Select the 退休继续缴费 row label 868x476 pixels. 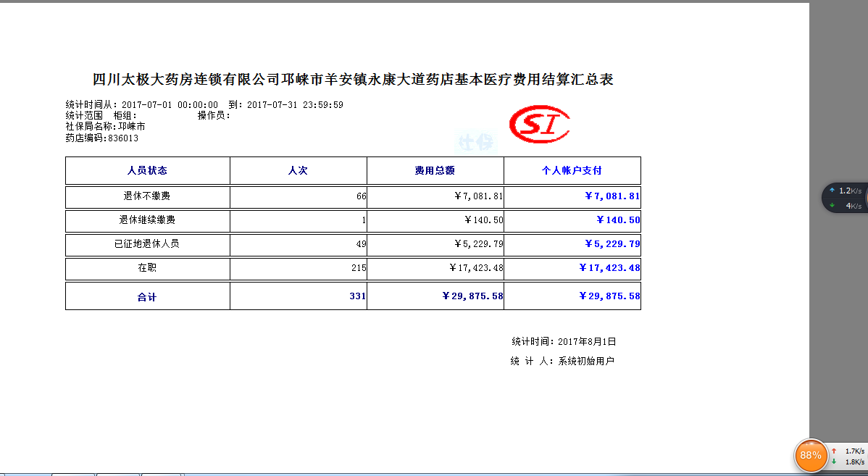[147, 220]
